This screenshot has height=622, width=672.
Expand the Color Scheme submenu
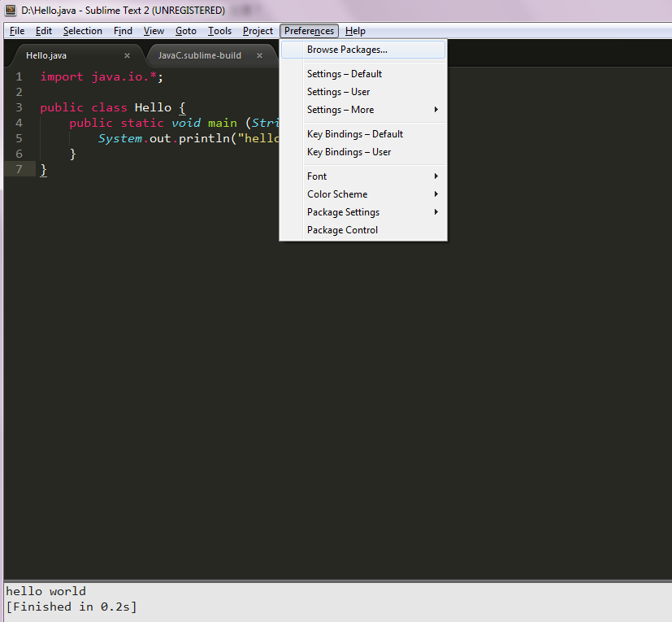tap(363, 194)
